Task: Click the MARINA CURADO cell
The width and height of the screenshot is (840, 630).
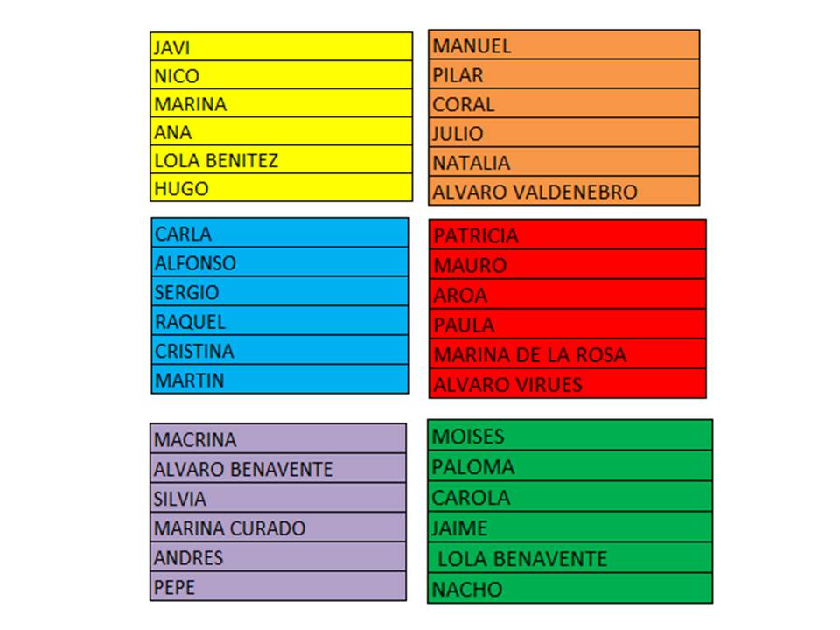Action: point(278,528)
